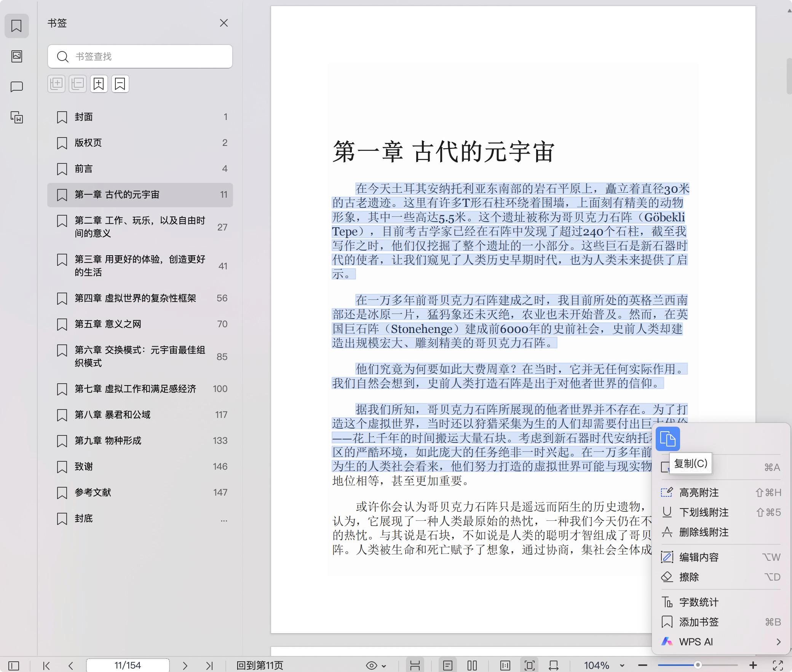The image size is (792, 672).
Task: Open the comments panel in sidebar
Action: coord(17,87)
